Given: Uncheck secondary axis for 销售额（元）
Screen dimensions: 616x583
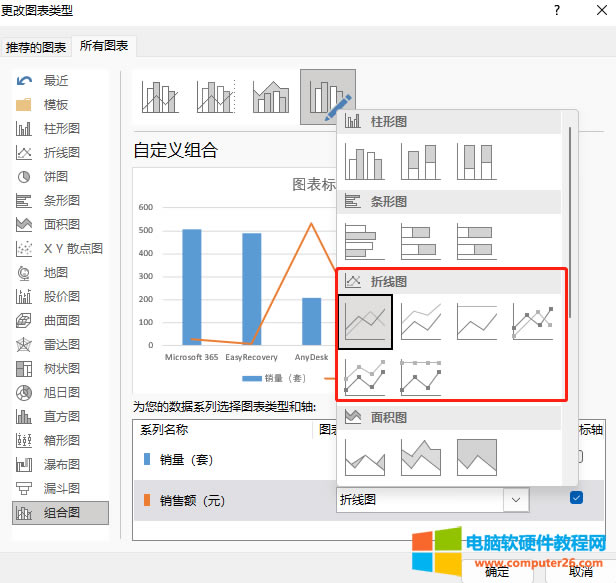Looking at the screenshot, I should point(576,498).
